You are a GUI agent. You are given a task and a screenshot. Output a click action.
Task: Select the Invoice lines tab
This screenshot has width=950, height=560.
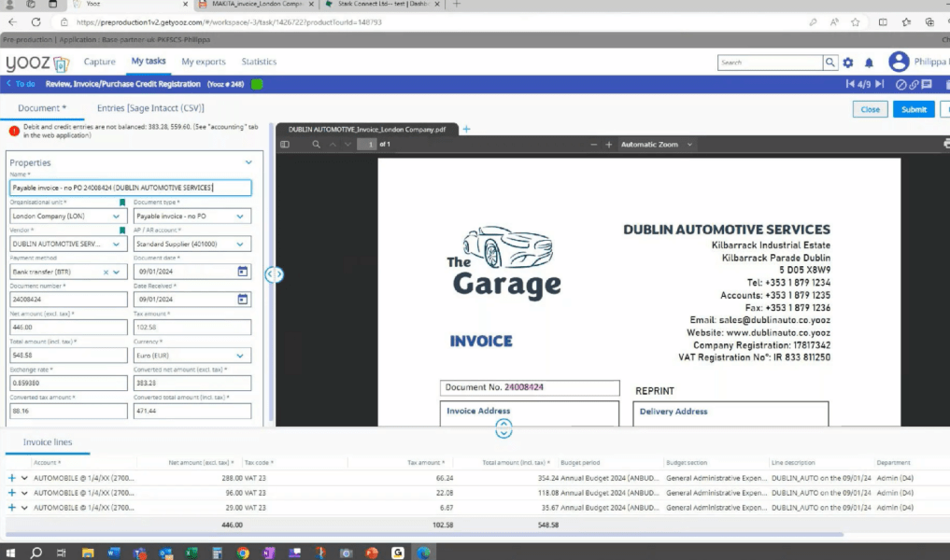(48, 442)
